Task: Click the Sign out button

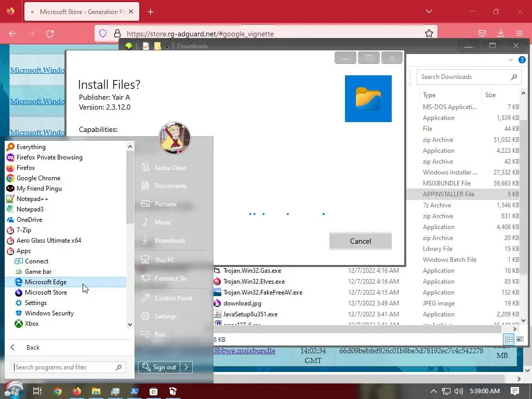Action: (x=159, y=367)
